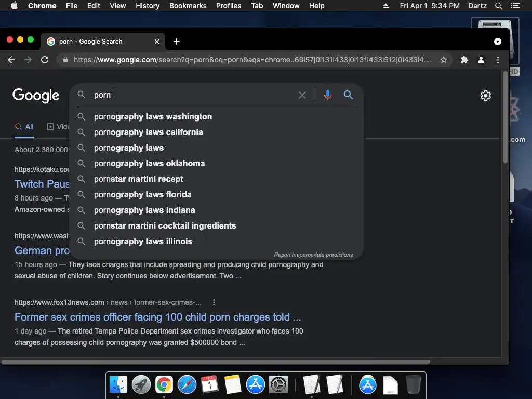Open Spotlight search in menu bar
The height and width of the screenshot is (399, 532).
pos(498,6)
